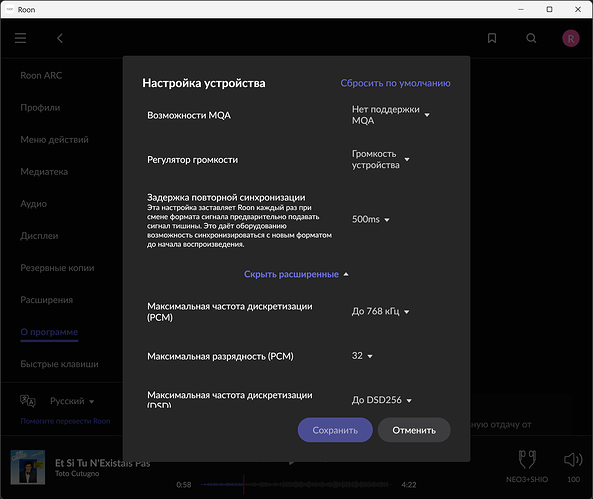Open the user profile avatar R
Image resolution: width=593 pixels, height=499 pixels.
[x=571, y=39]
